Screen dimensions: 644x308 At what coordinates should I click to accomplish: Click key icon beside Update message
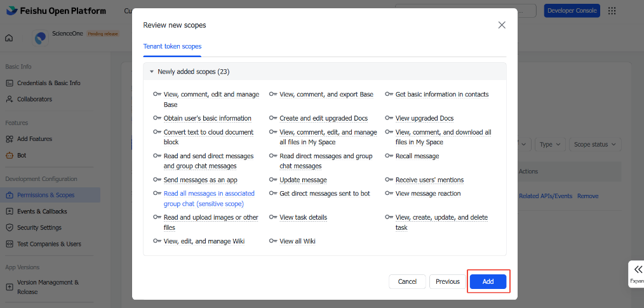pyautogui.click(x=273, y=180)
